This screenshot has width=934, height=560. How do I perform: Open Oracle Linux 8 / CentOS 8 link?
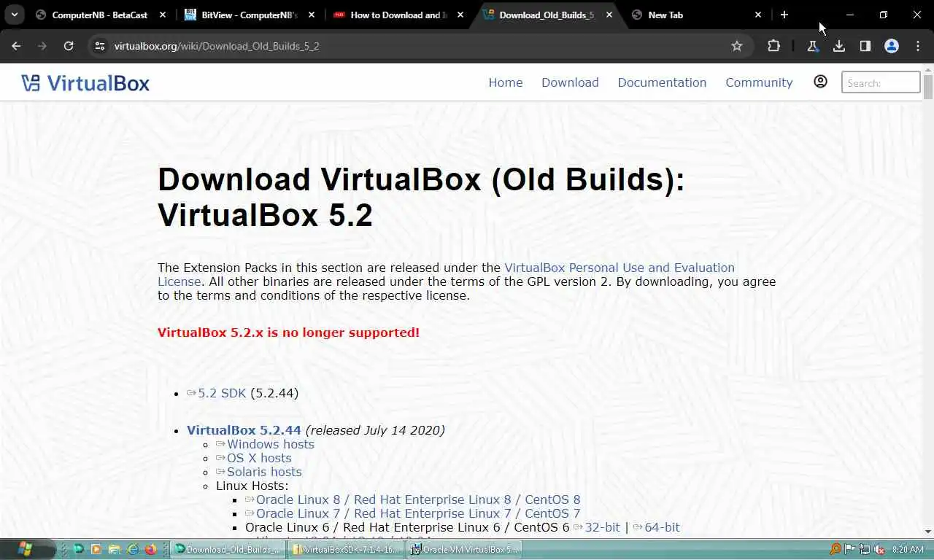click(x=418, y=499)
